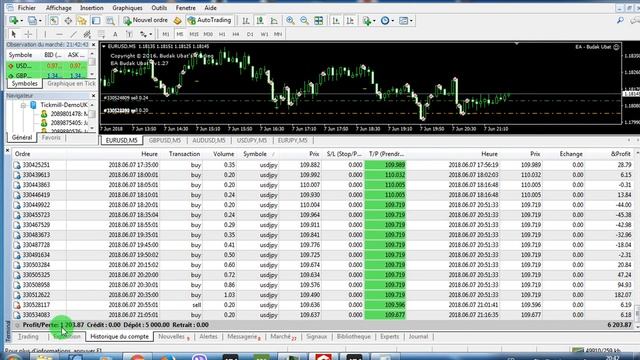Viewport: 640px width, 360px height.
Task: Toggle M30 timeframe button
Action: (208, 34)
